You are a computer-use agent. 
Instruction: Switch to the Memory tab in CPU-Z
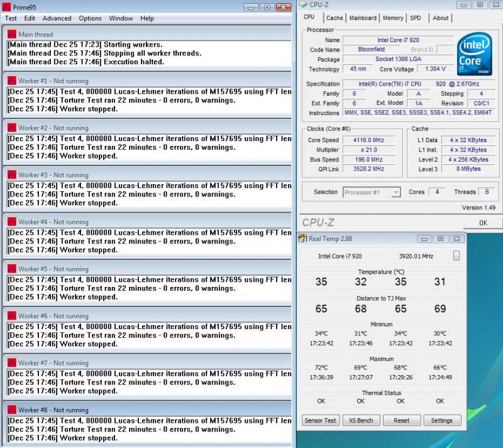[x=393, y=18]
